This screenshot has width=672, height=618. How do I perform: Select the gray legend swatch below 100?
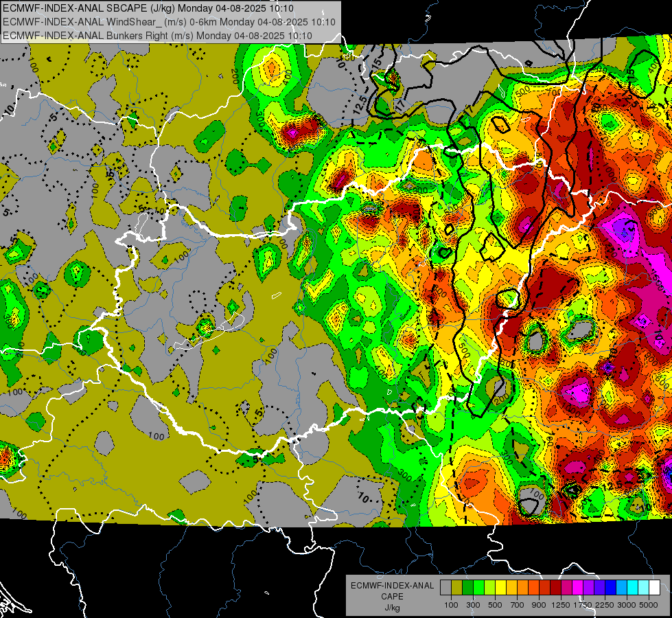pos(445,588)
